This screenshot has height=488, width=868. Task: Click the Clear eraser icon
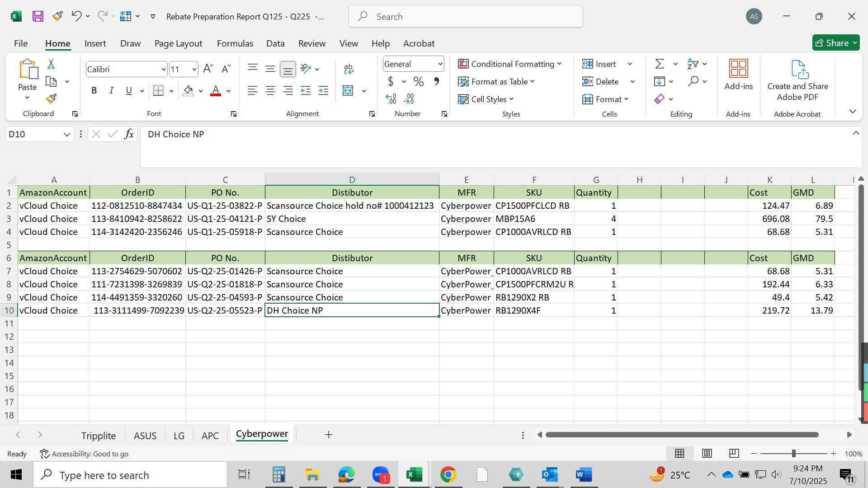(660, 99)
